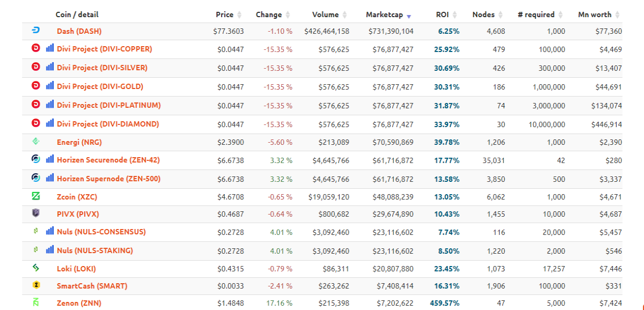Open bar chart icon for ZEN-42

point(50,159)
